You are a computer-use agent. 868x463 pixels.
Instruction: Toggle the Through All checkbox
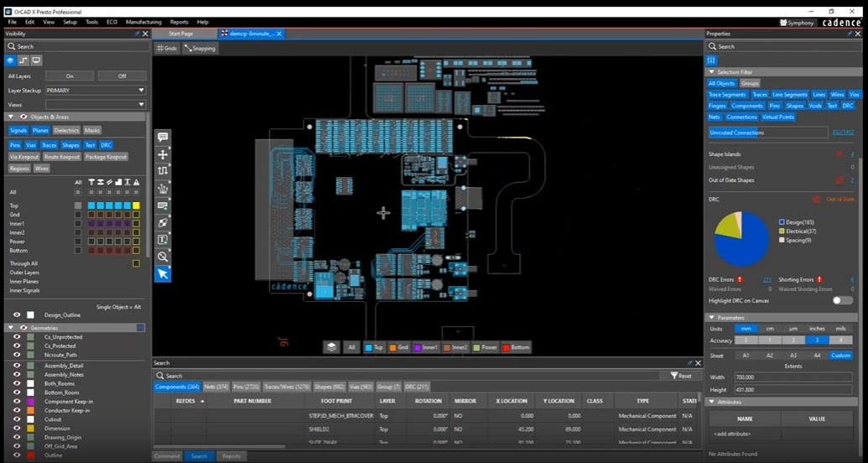(136, 263)
